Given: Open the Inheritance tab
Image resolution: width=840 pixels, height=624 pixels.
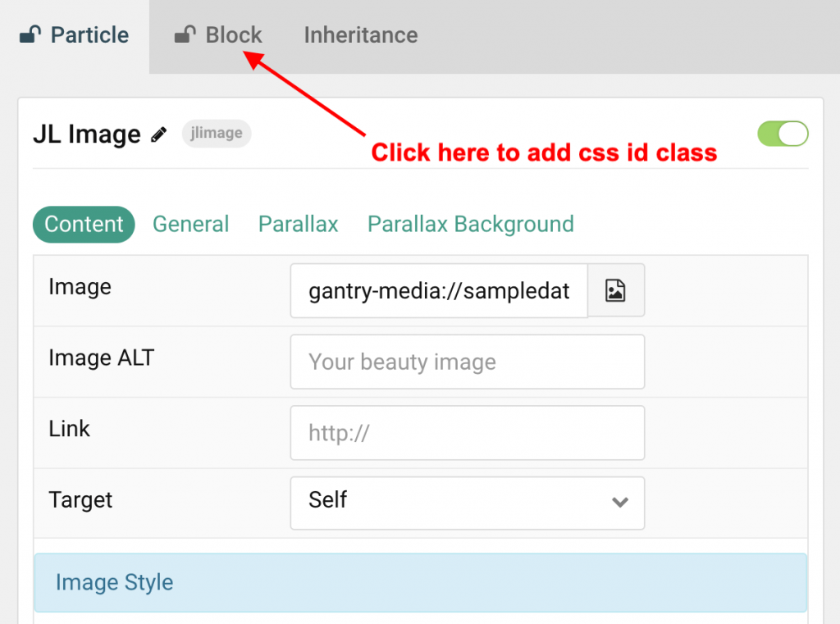Looking at the screenshot, I should coord(360,35).
